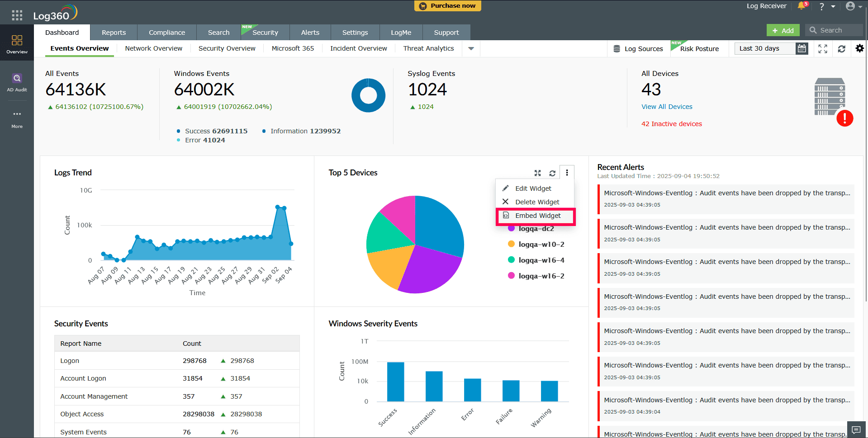Expand Top 5 Devices to fullscreen
868x438 pixels.
click(537, 173)
